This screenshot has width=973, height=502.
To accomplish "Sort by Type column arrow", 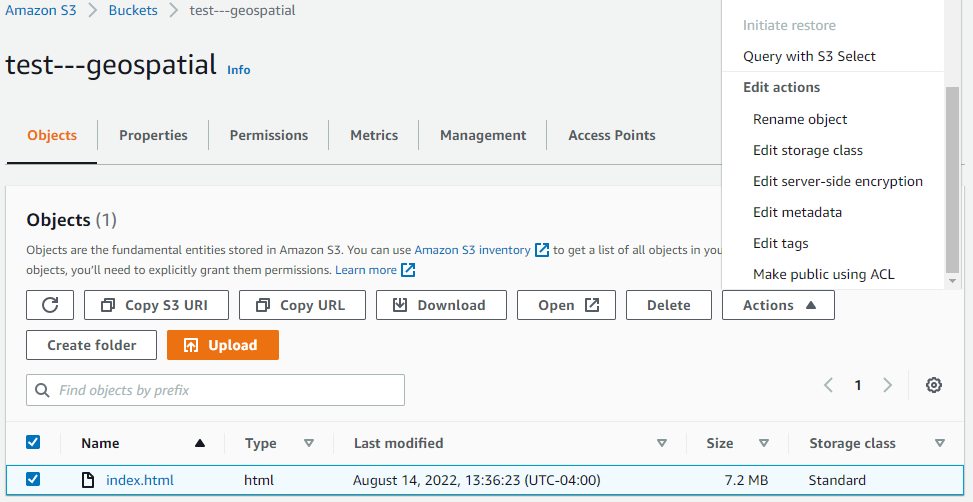I will tap(309, 443).
